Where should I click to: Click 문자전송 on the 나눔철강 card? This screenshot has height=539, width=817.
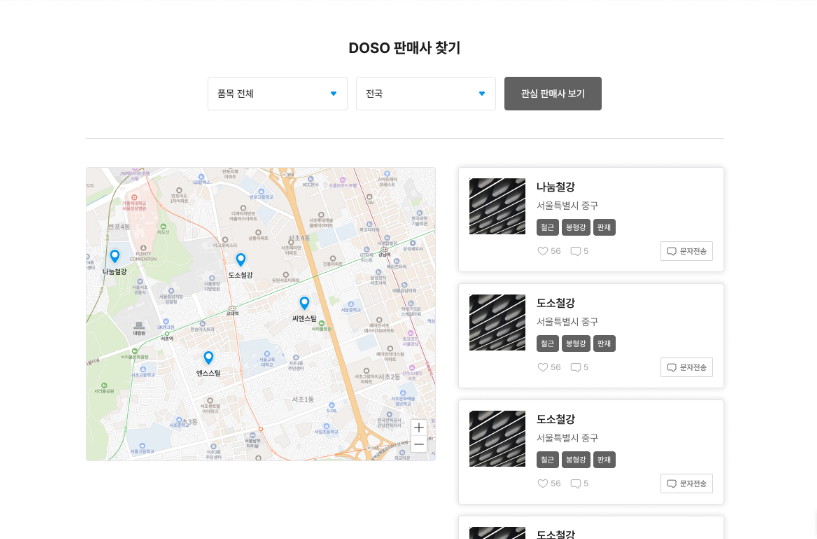pos(686,251)
